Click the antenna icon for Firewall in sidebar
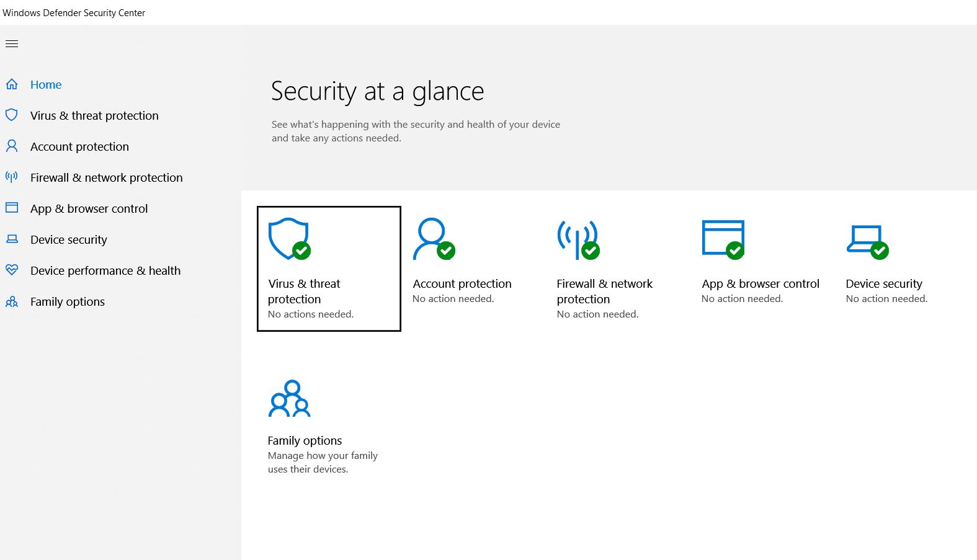977x560 pixels. pos(12,177)
